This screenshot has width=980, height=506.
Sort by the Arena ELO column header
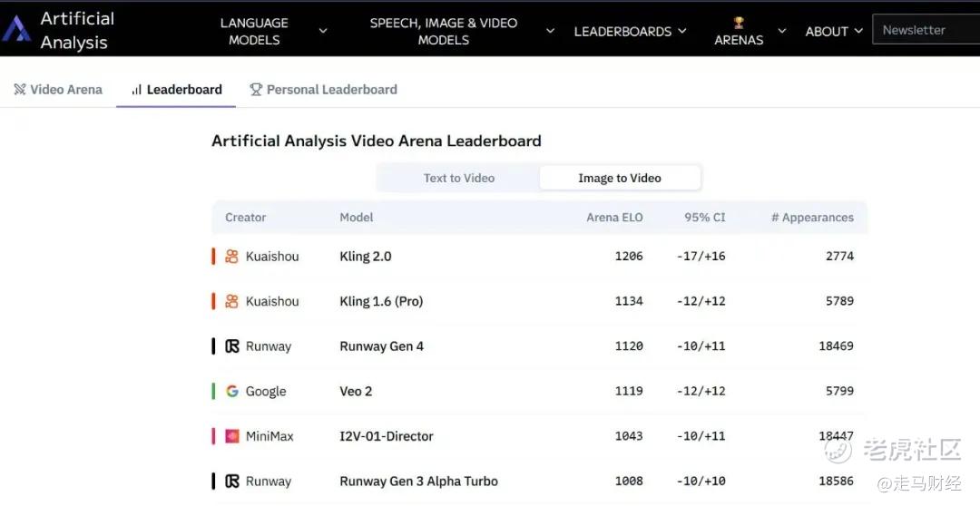614,218
